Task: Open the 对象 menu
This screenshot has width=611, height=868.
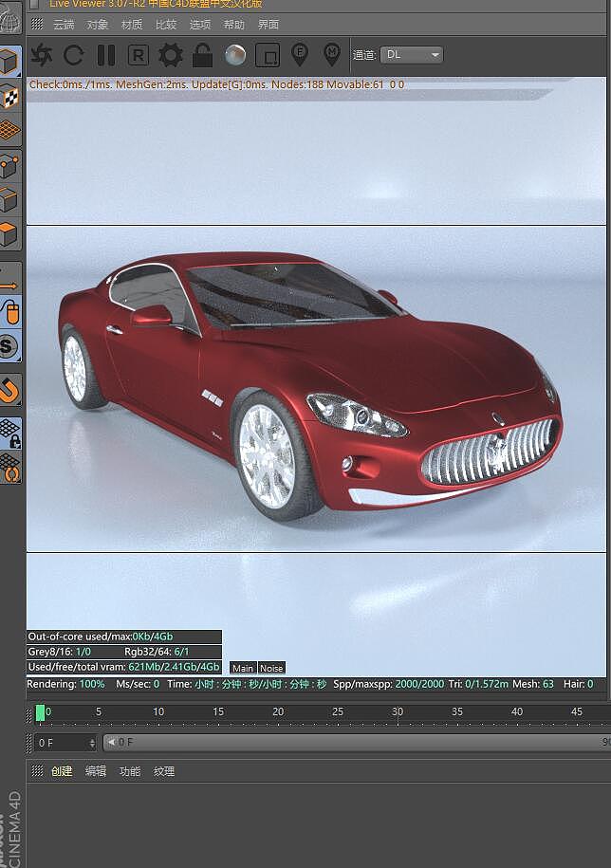Action: pyautogui.click(x=98, y=25)
